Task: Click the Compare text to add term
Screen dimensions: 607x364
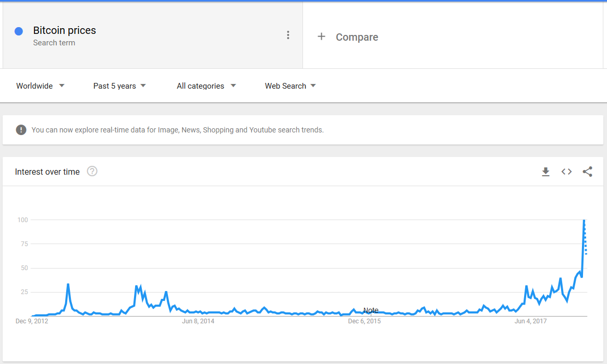Action: pyautogui.click(x=357, y=37)
